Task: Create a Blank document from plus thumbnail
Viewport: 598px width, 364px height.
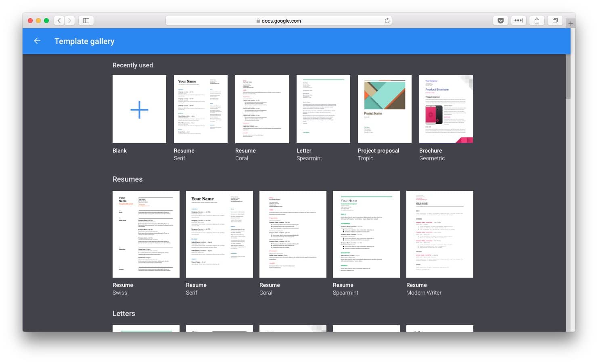Action: (139, 109)
